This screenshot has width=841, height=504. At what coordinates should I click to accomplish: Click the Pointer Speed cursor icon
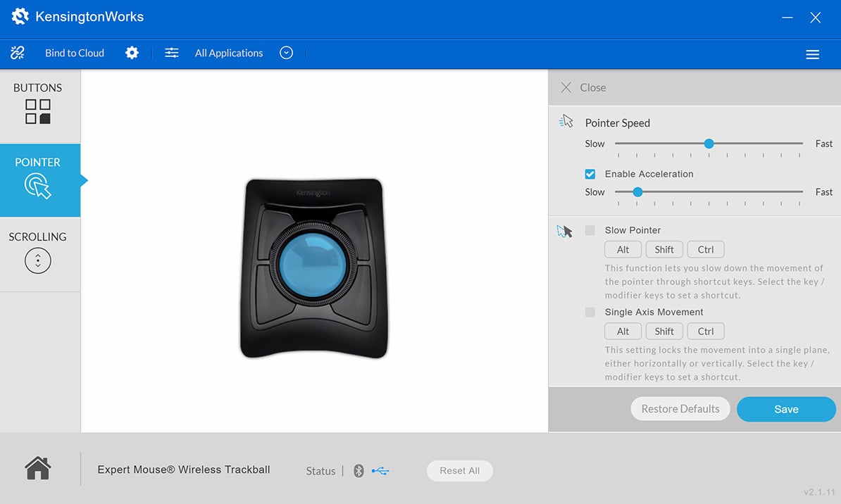(x=566, y=121)
